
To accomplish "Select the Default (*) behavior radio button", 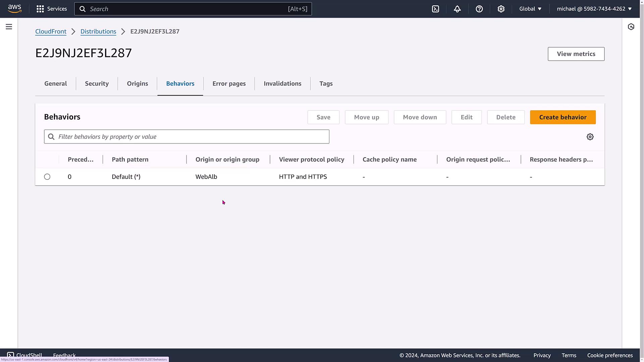I will pos(47,177).
